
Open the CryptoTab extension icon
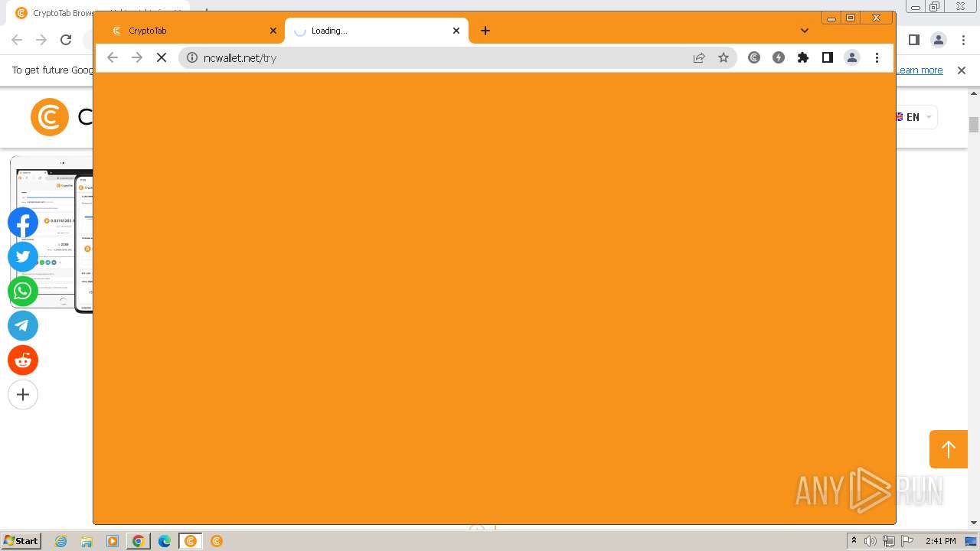coord(754,57)
